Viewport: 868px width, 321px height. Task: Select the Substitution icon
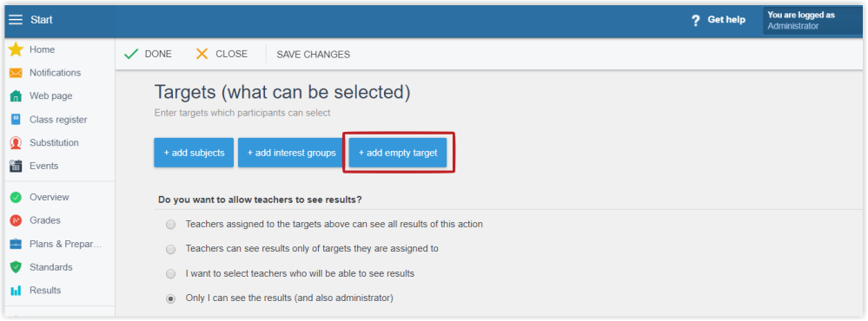16,142
